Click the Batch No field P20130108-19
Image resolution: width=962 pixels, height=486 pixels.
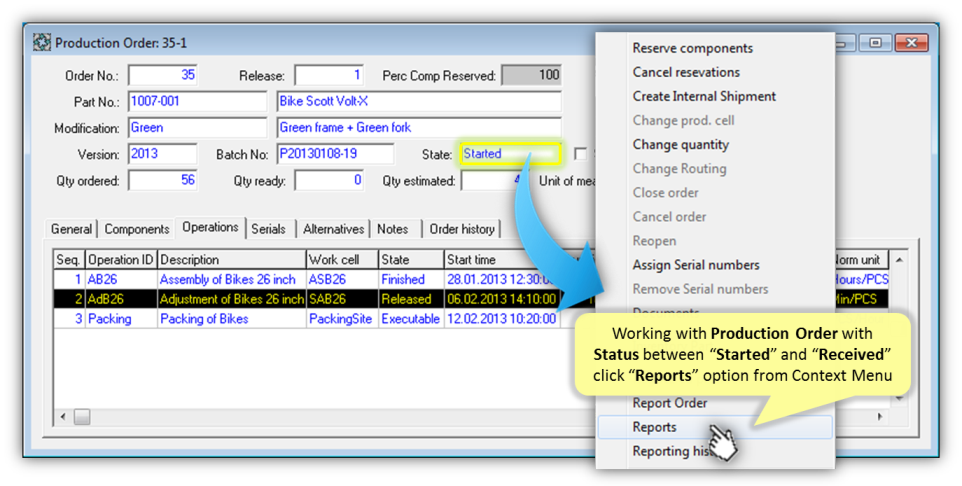[x=335, y=154]
